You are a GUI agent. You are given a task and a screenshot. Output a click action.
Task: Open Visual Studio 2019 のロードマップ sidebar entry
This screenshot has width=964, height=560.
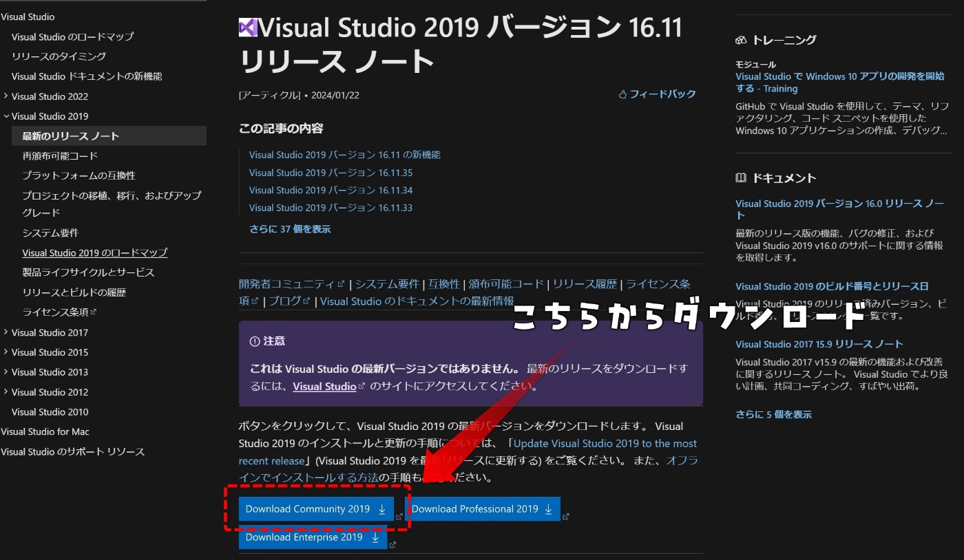click(x=94, y=252)
